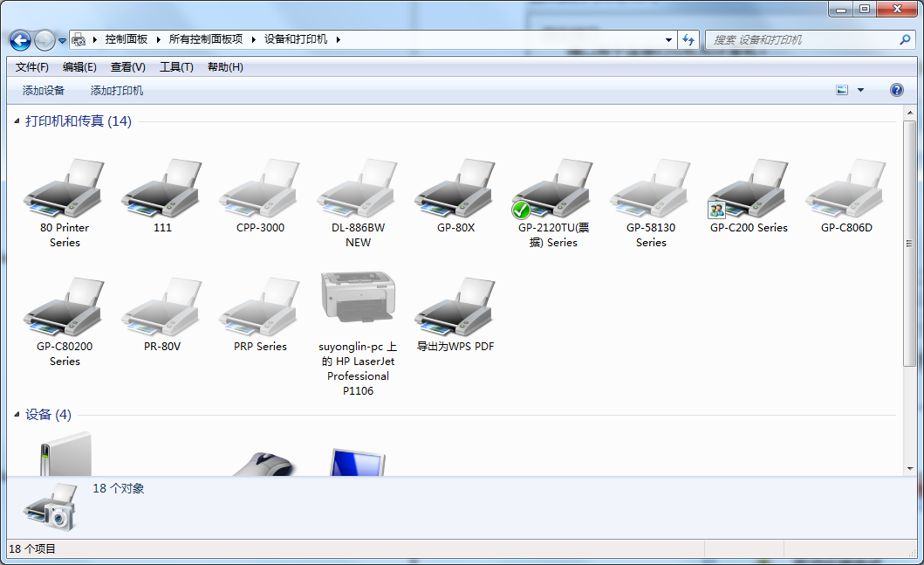
Task: Open the 工具(T) menu
Action: click(x=176, y=67)
